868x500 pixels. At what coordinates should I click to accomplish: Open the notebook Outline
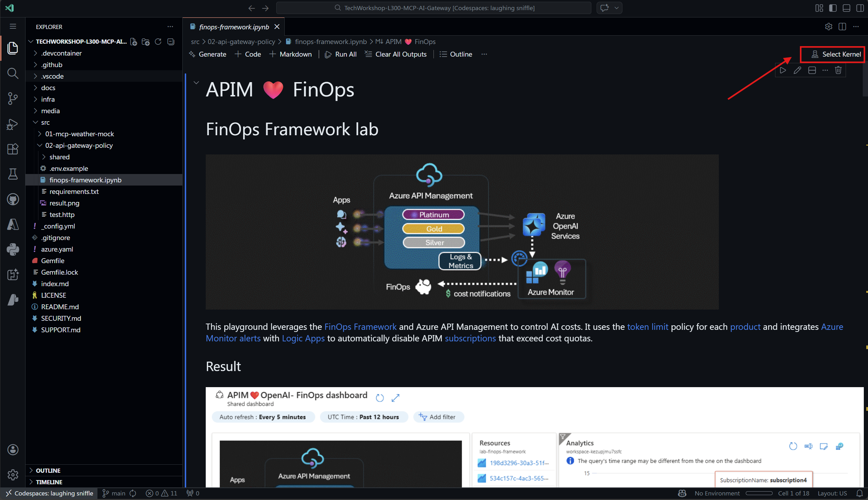pyautogui.click(x=456, y=54)
